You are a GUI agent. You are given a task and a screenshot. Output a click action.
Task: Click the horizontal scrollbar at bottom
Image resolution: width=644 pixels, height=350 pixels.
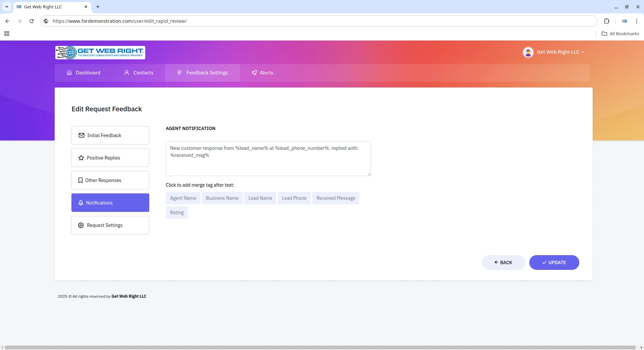(320, 348)
